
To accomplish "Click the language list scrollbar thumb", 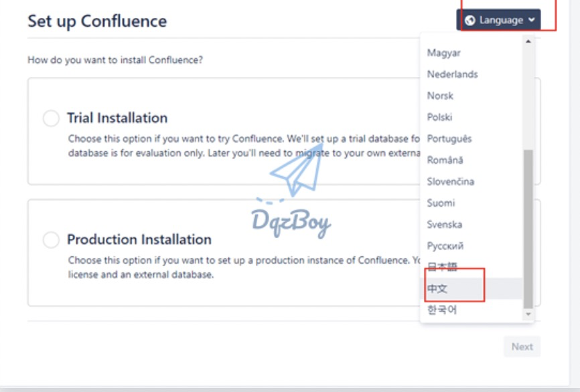I will click(x=528, y=229).
